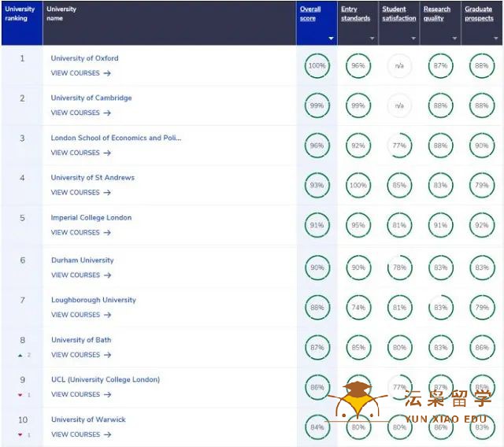
Task: Click Durham's 90% overall score circle
Action: [x=317, y=268]
